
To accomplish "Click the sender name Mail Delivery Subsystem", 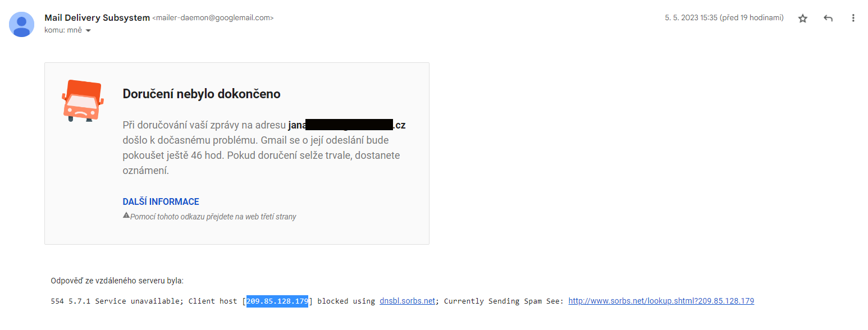I will pos(97,17).
